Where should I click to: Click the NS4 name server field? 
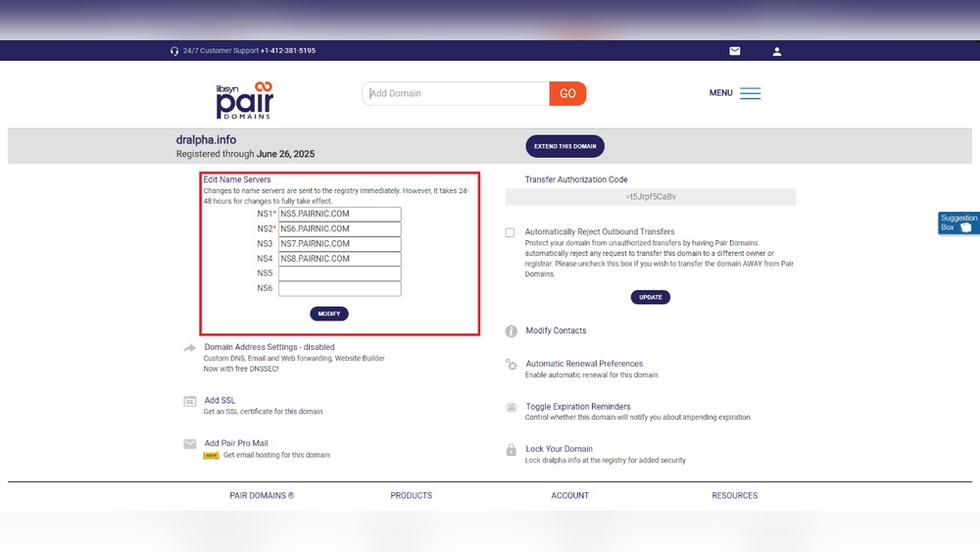[339, 259]
